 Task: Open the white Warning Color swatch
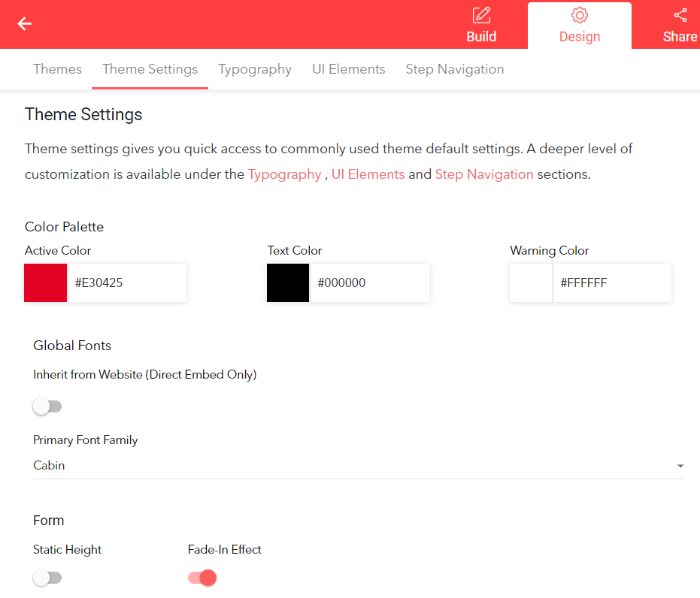coord(531,282)
